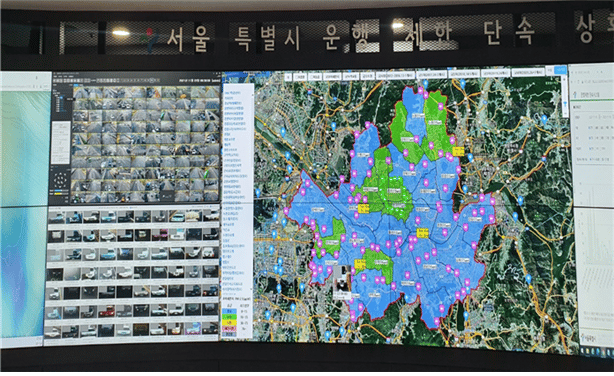
Task: Toggle the first checkbox in the map top toolbar
Action: coord(300,77)
